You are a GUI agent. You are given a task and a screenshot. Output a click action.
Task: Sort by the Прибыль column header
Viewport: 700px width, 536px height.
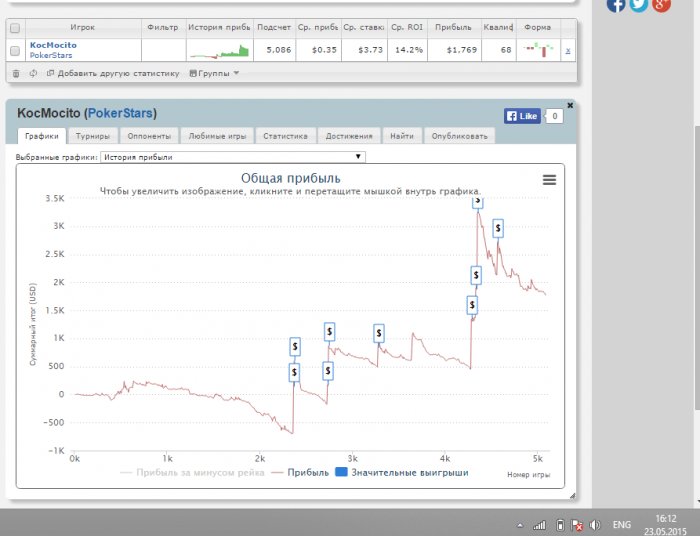point(454,27)
